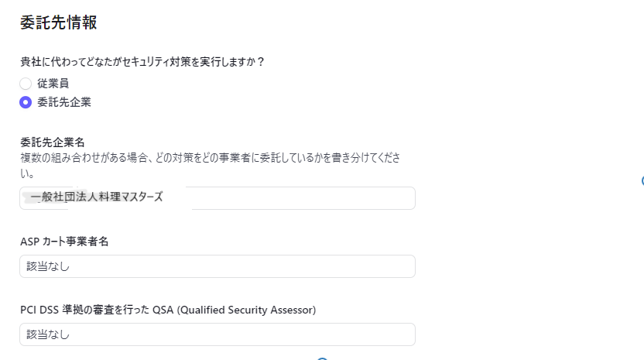This screenshot has height=360, width=644.
Task: Click the 委託先企業名 field label
Action: [53, 142]
